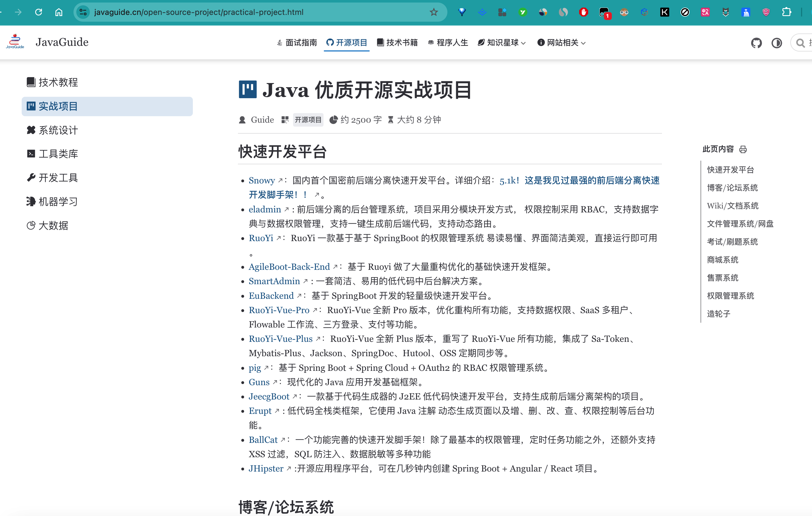Screen dimensions: 812x516
Task: Bookmark this page with the star icon
Action: pos(434,12)
